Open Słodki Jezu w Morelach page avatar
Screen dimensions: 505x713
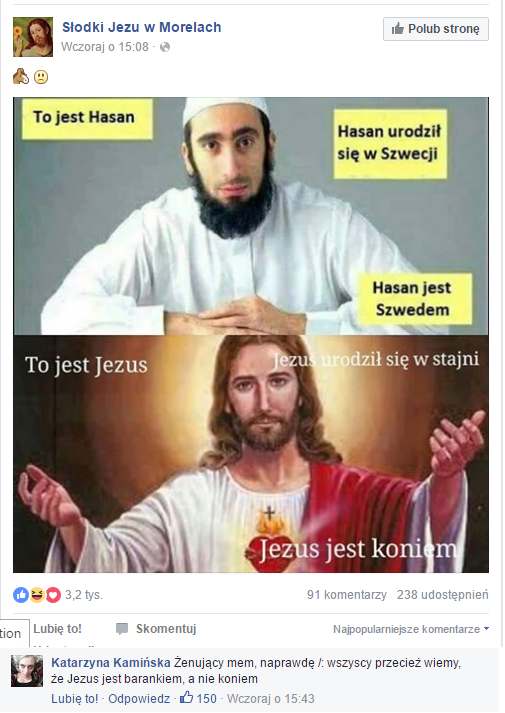[33, 37]
